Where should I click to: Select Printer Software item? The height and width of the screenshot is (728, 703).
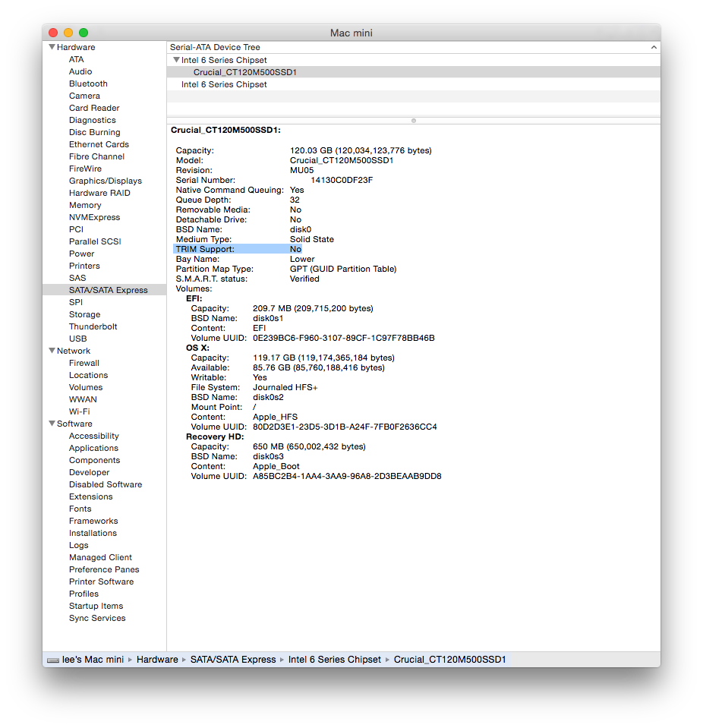[x=101, y=581]
